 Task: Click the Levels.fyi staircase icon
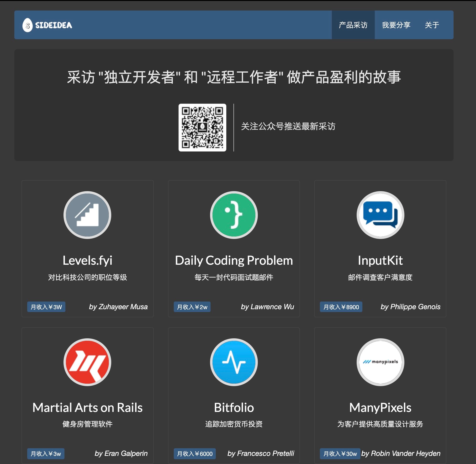pyautogui.click(x=87, y=215)
